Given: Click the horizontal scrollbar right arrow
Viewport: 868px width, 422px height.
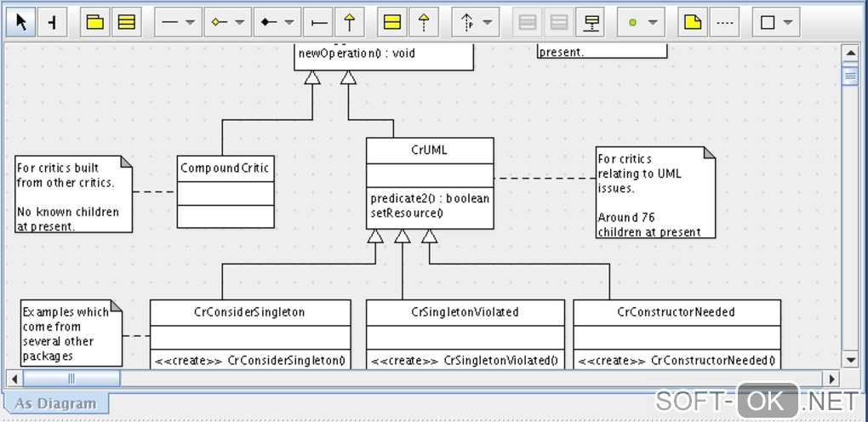Looking at the screenshot, I should click(x=831, y=379).
